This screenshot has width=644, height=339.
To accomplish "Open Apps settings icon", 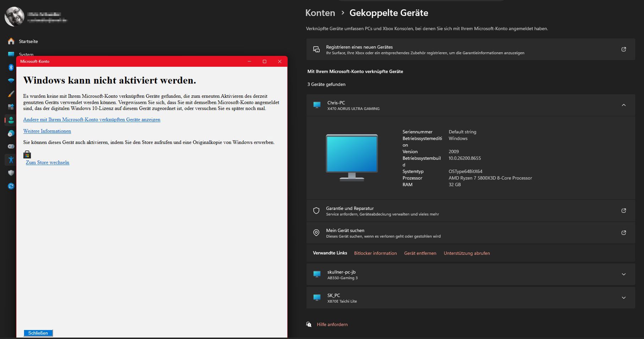I will (x=11, y=107).
